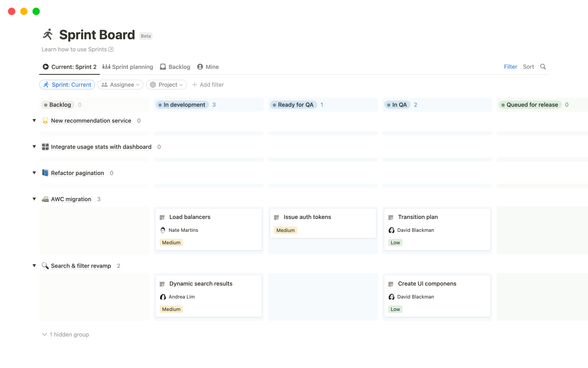Click the sparkles icon on New recommendation service
588x368 pixels.
pyautogui.click(x=45, y=121)
